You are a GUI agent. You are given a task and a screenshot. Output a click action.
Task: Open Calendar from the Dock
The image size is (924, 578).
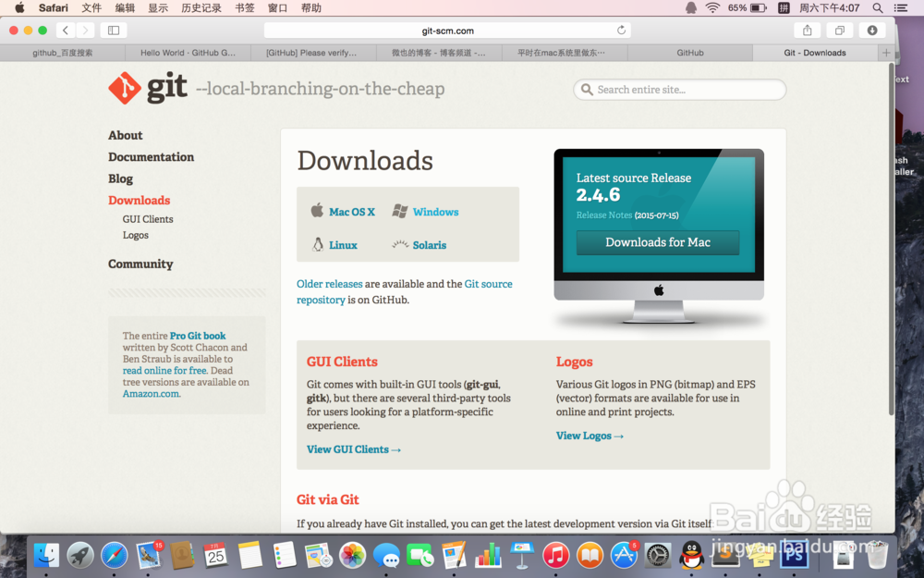(x=215, y=556)
